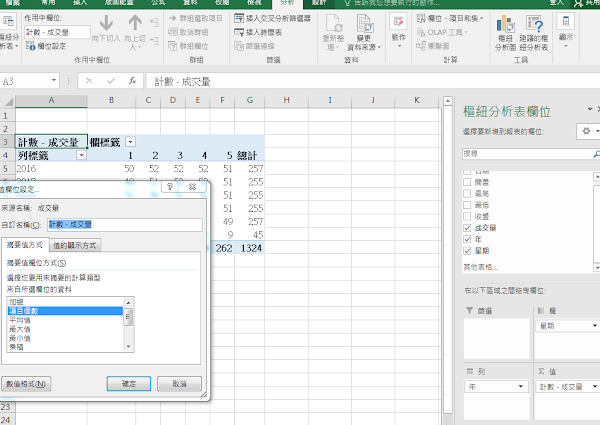Open the 欄標籤 column labels filter dropdown

click(x=130, y=142)
